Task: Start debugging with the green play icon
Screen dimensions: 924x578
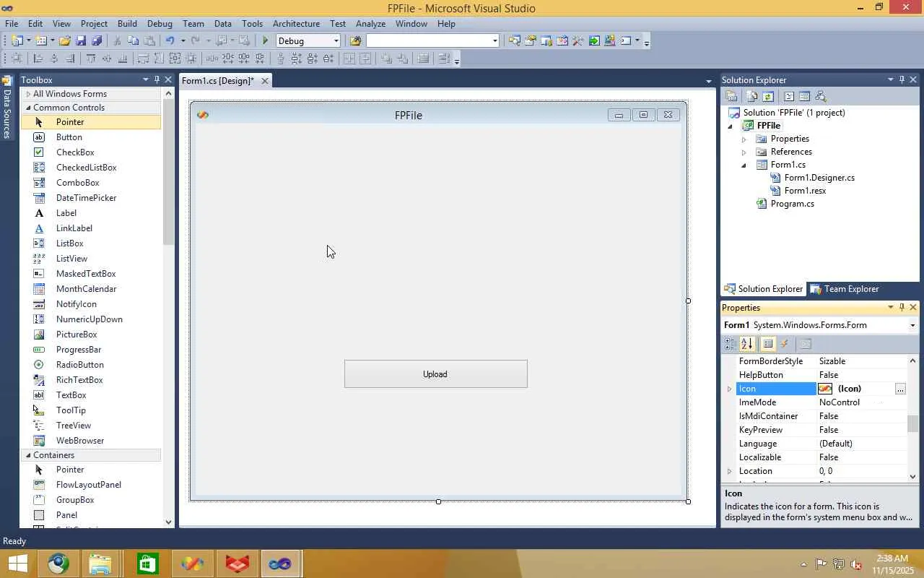Action: (266, 41)
